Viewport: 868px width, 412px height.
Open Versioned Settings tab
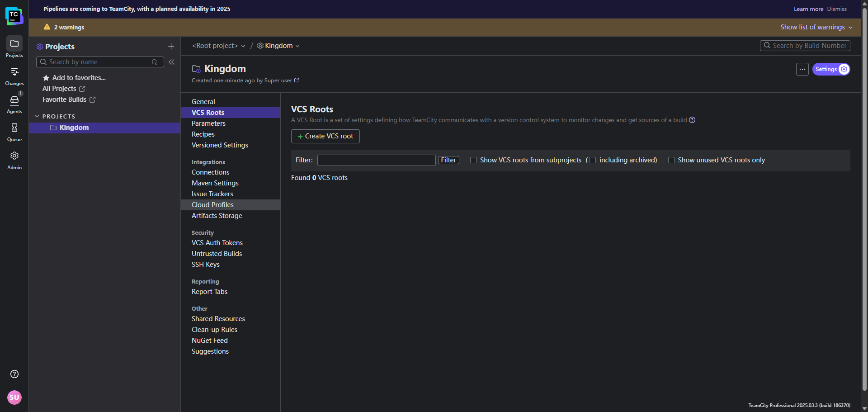[x=231, y=145]
